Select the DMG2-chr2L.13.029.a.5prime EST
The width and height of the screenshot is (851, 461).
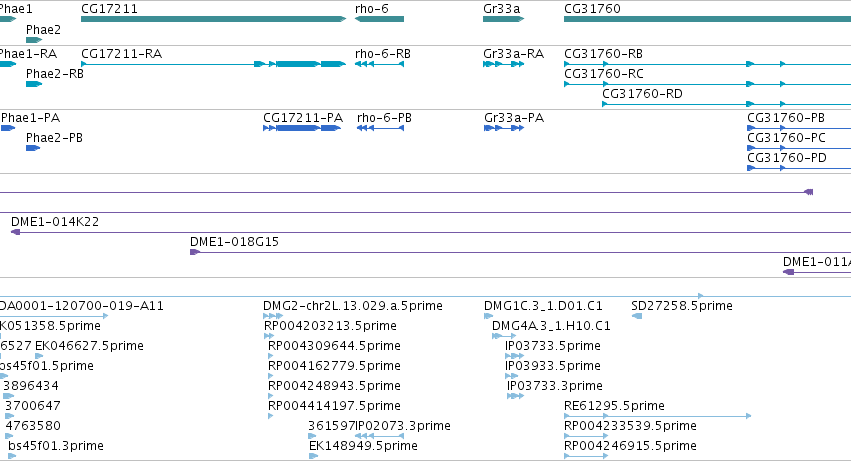(273, 316)
